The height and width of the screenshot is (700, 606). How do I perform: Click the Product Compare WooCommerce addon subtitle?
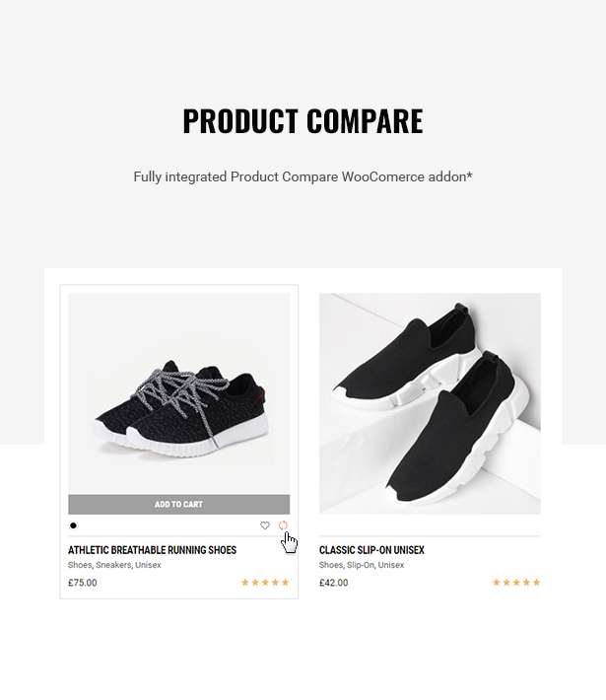[x=303, y=176]
